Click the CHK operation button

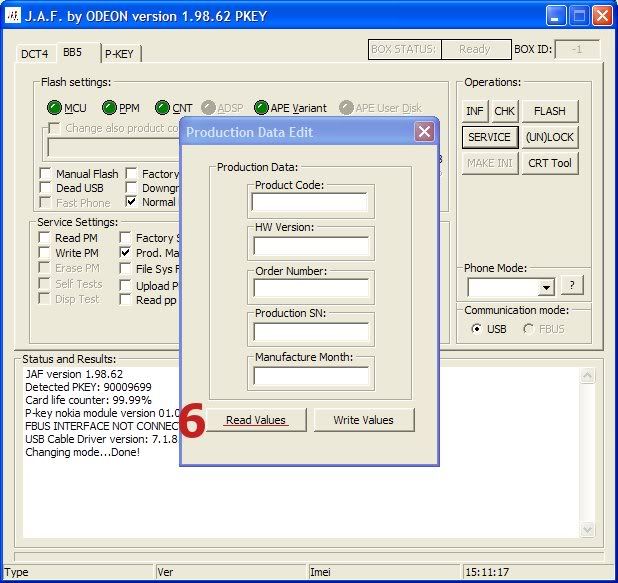504,111
